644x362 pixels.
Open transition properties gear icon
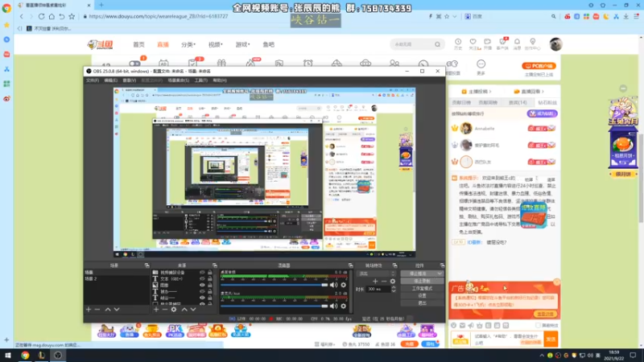coord(393,281)
